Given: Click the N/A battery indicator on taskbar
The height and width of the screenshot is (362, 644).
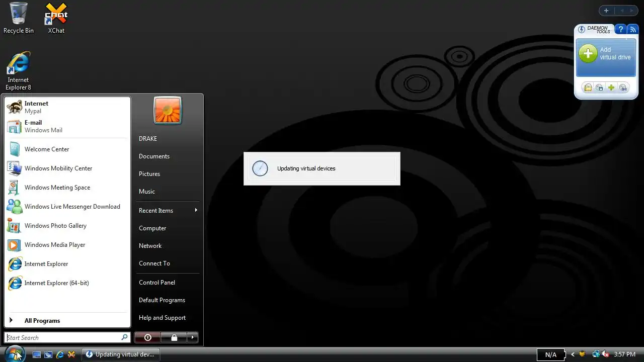Looking at the screenshot, I should (x=551, y=355).
